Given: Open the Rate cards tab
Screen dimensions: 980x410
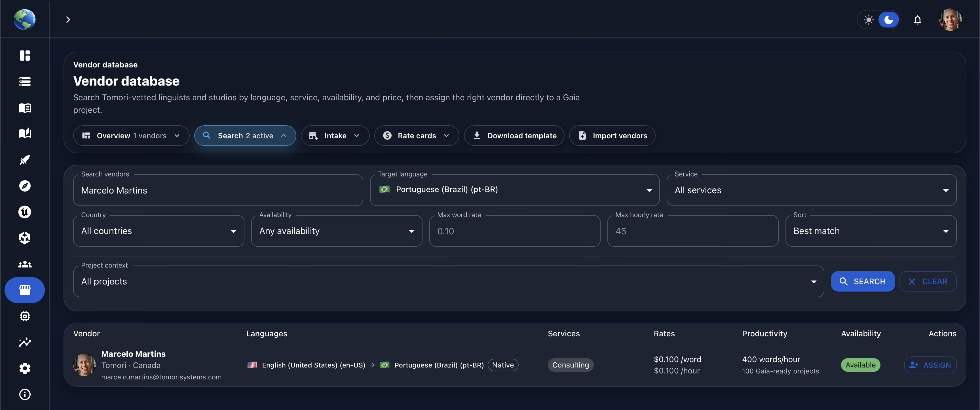Looking at the screenshot, I should coord(417,136).
